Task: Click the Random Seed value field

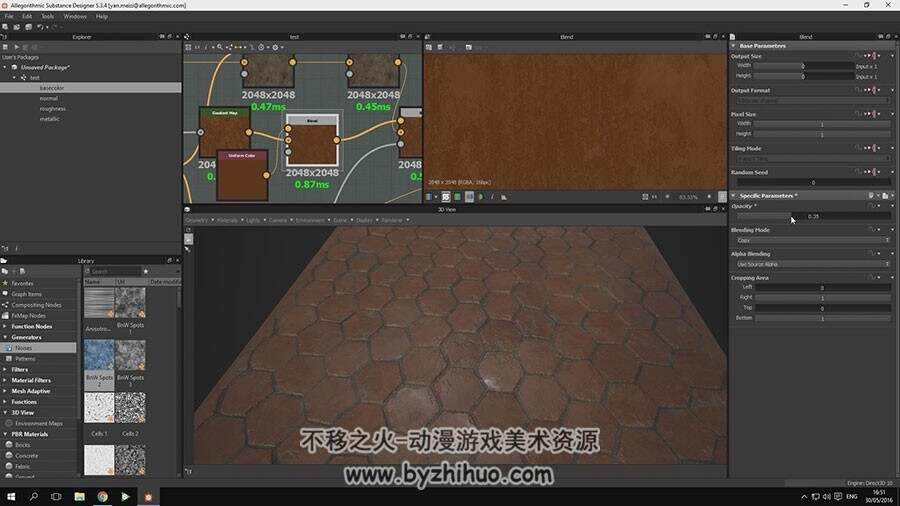Action: (x=813, y=182)
